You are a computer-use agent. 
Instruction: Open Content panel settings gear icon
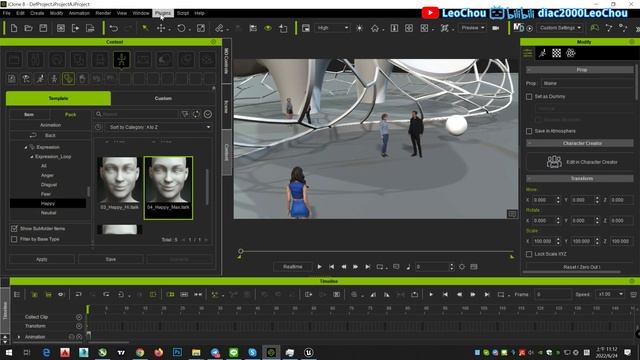point(213,42)
